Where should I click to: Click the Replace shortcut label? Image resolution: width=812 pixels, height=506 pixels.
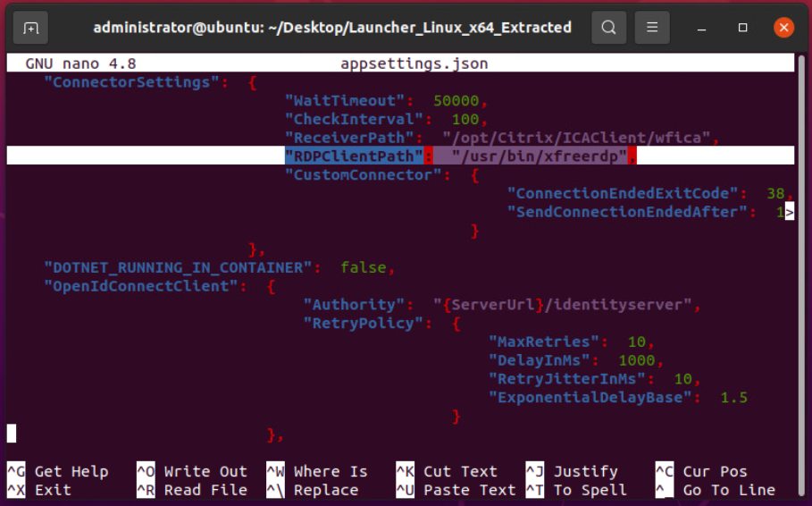click(x=325, y=490)
